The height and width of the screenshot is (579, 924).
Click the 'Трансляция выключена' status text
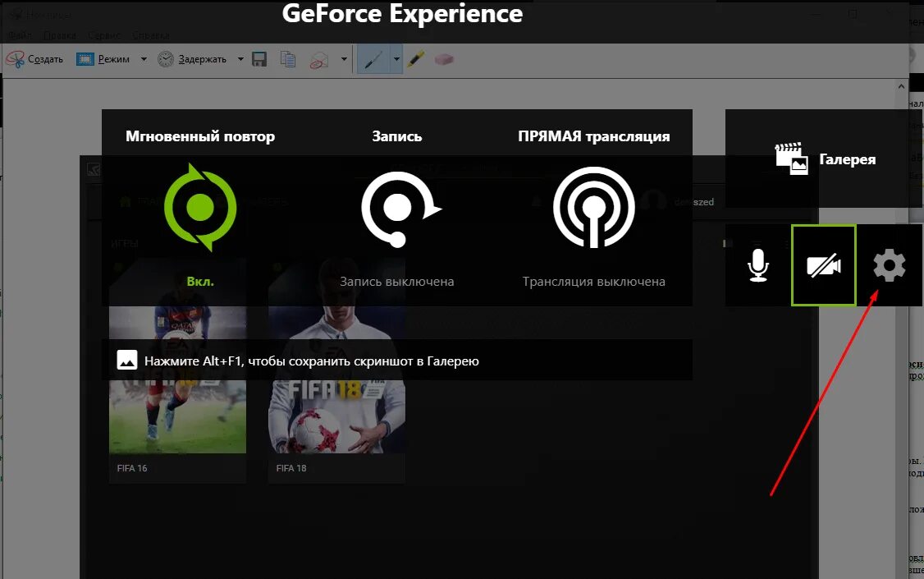point(593,282)
